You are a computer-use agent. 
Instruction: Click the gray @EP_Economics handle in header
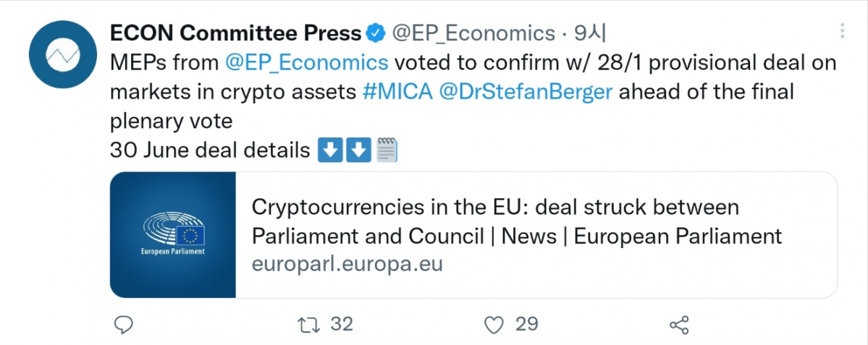click(x=473, y=33)
